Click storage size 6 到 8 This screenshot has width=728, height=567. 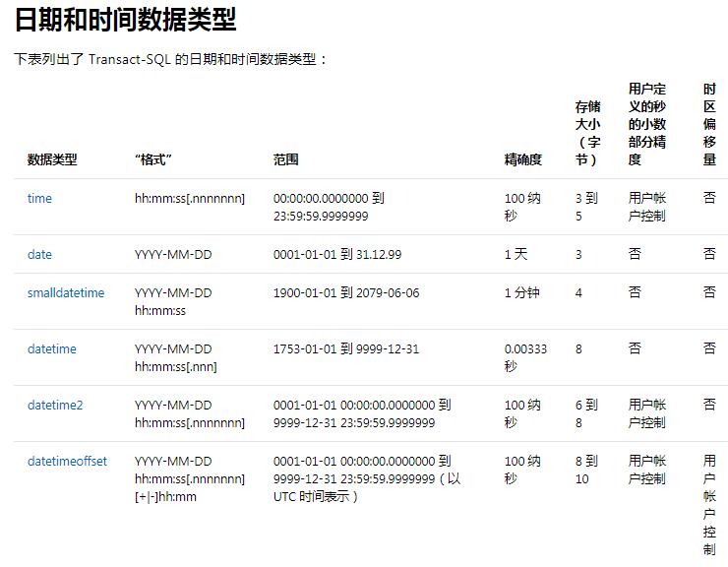coord(586,414)
